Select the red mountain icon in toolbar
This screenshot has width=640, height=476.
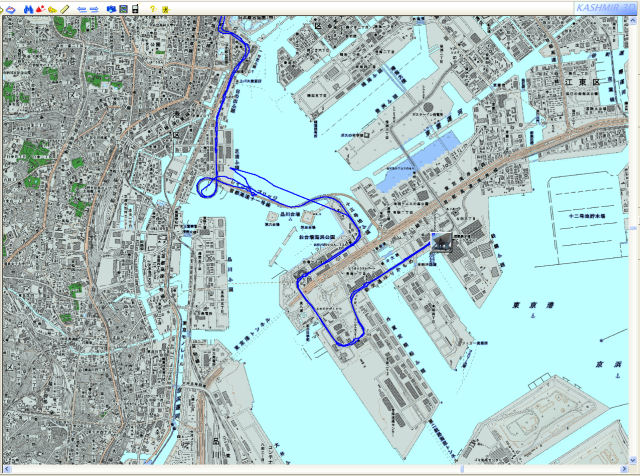tap(39, 8)
